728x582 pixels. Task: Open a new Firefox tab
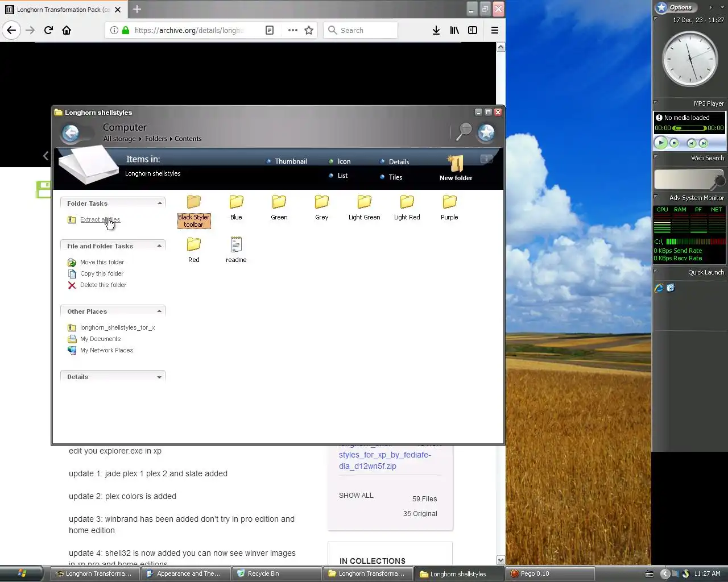[x=137, y=9]
